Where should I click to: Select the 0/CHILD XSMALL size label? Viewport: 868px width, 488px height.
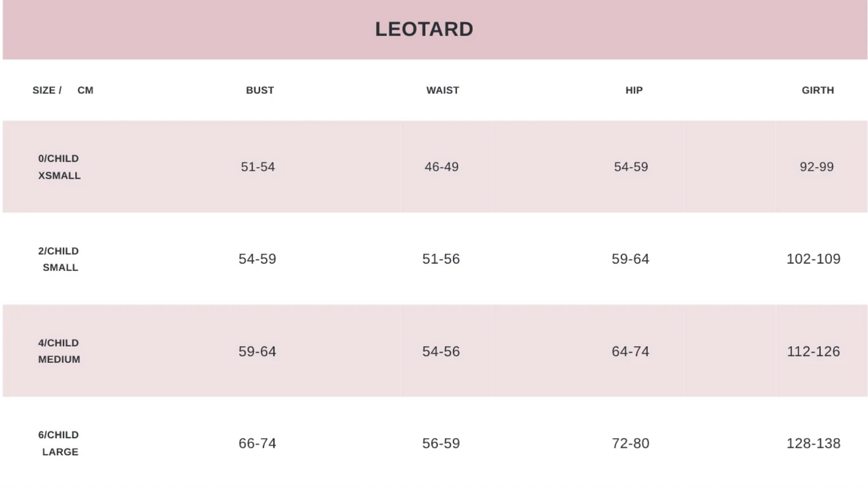pyautogui.click(x=59, y=167)
